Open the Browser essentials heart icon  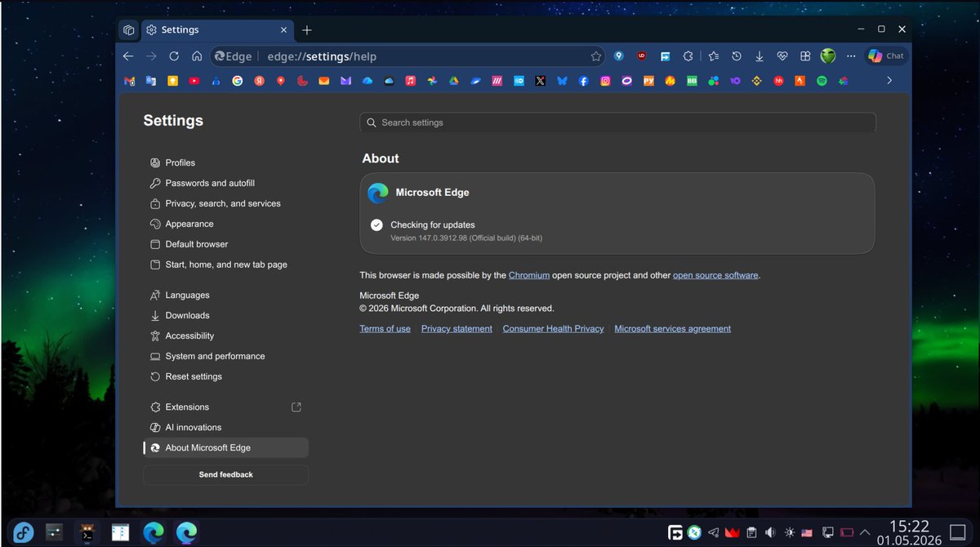coord(782,56)
